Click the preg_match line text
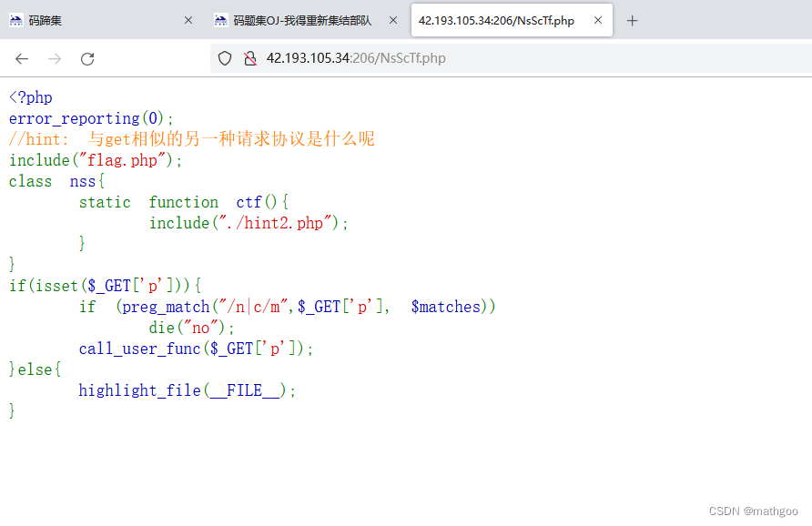Viewport: 812px width, 526px height. pos(288,307)
